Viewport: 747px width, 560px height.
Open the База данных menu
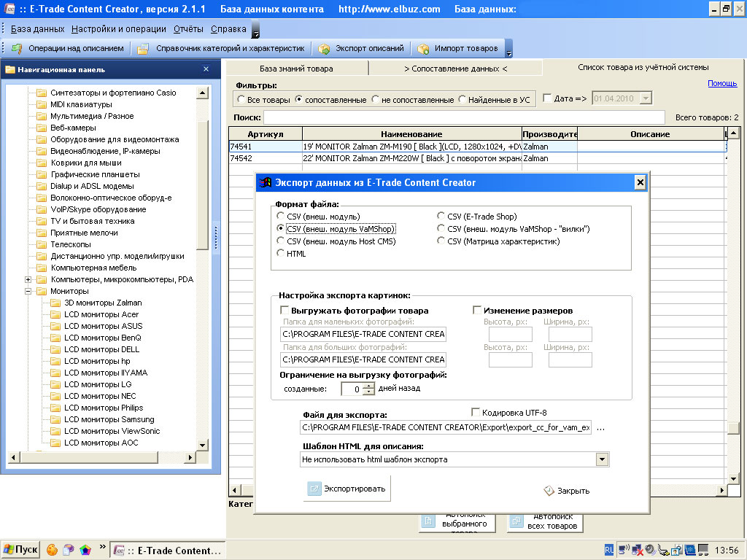click(38, 29)
